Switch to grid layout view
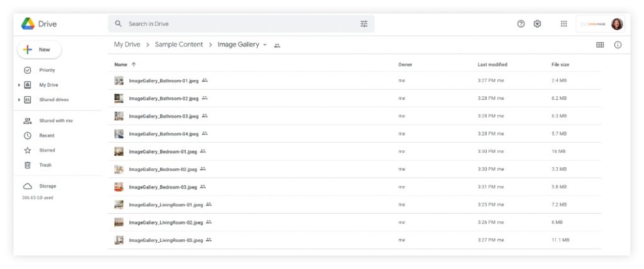The height and width of the screenshot is (269, 644). tap(600, 45)
